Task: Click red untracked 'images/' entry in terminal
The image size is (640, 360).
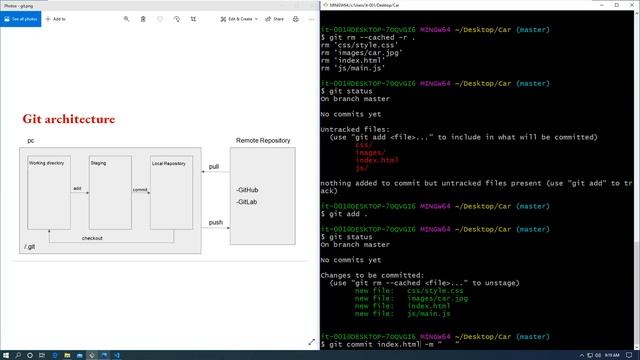Action: point(370,153)
